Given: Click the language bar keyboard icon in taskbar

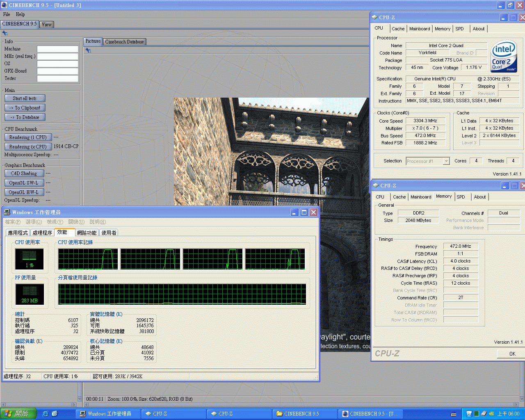Looking at the screenshot, I should [454, 414].
